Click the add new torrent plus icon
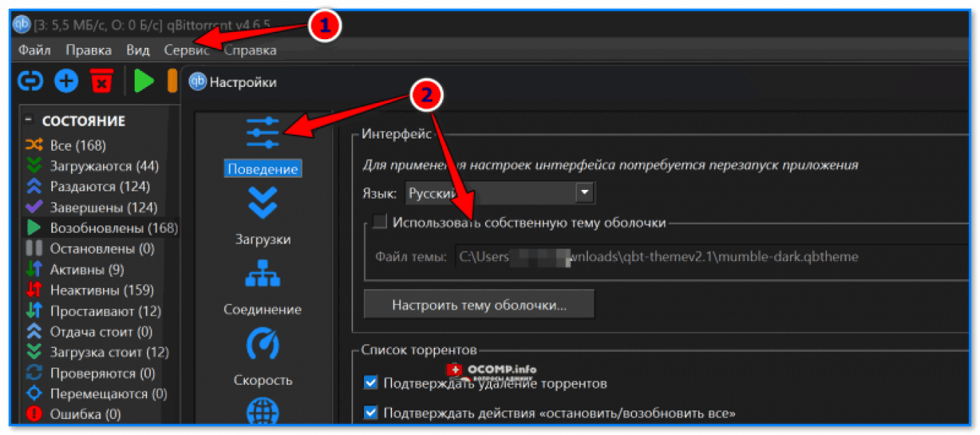The width and height of the screenshot is (980, 435). [x=66, y=80]
